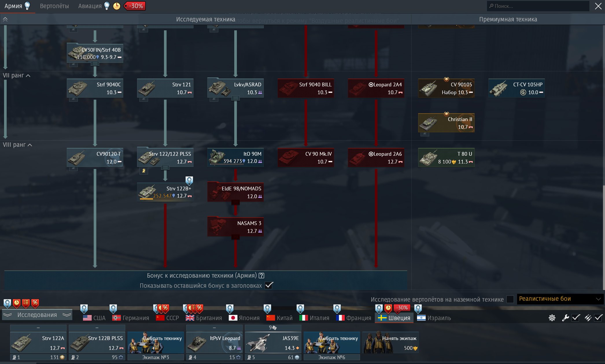Select the Strv 122B PLSS crew slot
Viewport: 605px width, 364px height.
[x=97, y=343]
